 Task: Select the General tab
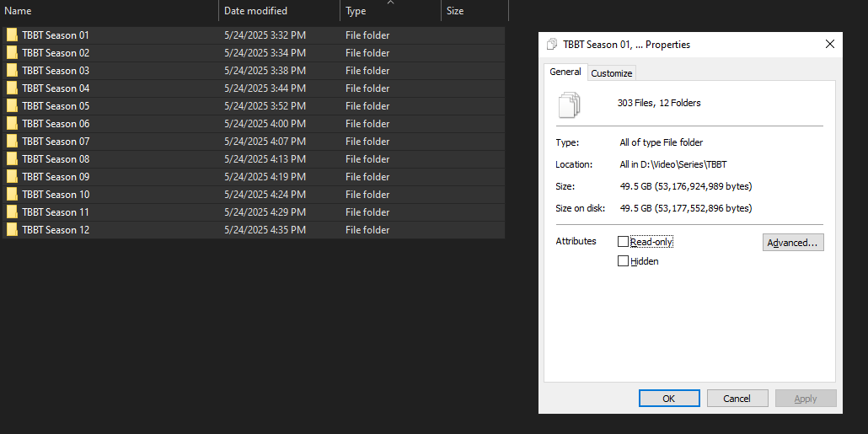(x=565, y=72)
